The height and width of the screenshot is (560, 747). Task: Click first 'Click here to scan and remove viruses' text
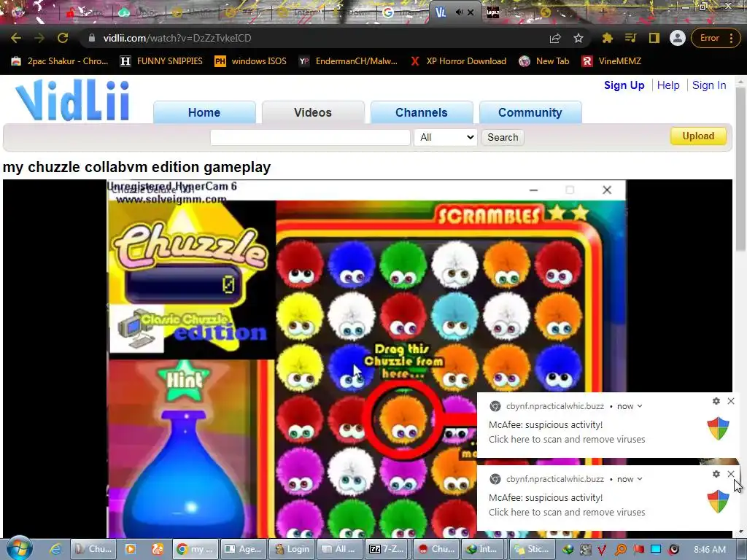[567, 439]
